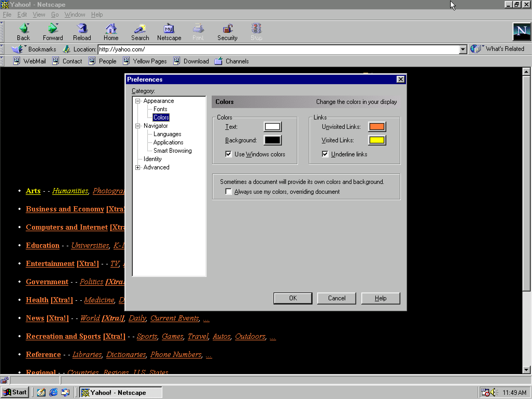Go to Home page icon
The image size is (532, 399).
[111, 32]
